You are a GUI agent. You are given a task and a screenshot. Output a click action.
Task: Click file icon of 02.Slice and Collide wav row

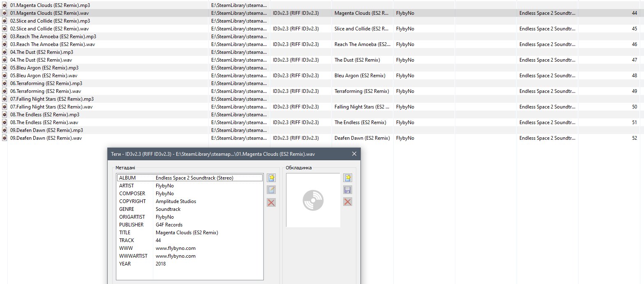tap(5, 29)
